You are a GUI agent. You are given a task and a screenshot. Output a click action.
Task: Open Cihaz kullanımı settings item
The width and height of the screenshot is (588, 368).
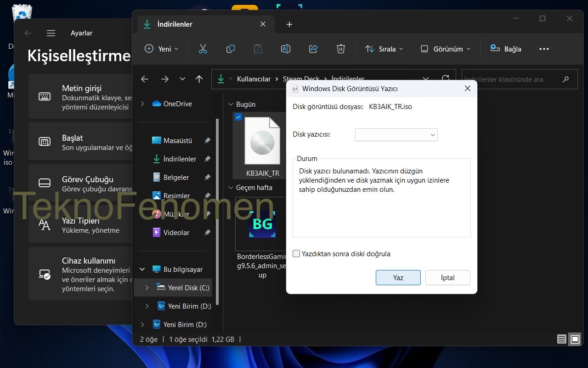click(x=81, y=275)
